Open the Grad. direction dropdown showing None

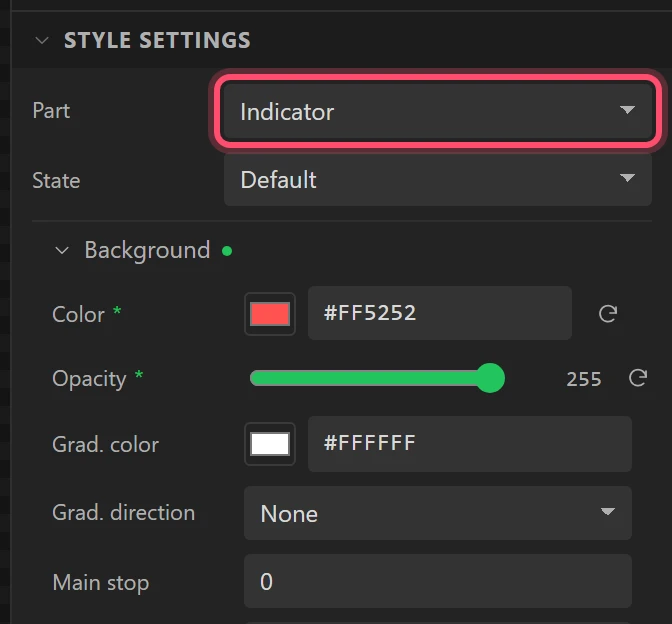(438, 513)
